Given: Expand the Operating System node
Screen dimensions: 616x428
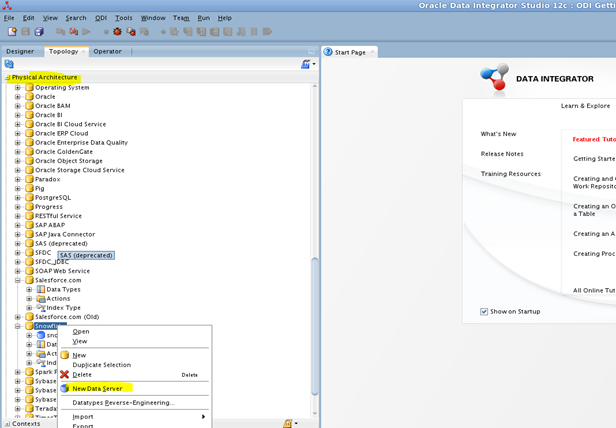Looking at the screenshot, I should click(x=18, y=87).
